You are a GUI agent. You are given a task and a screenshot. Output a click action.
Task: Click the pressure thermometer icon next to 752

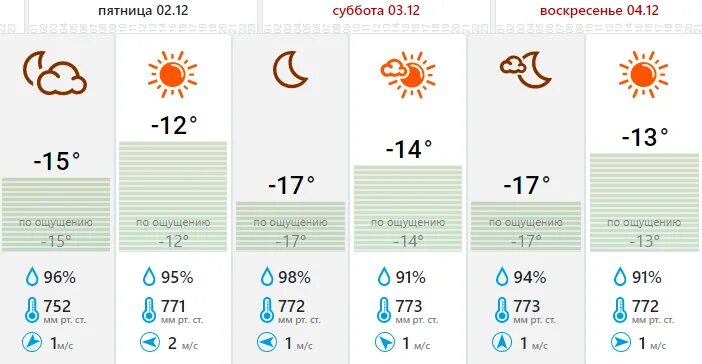coord(32,310)
